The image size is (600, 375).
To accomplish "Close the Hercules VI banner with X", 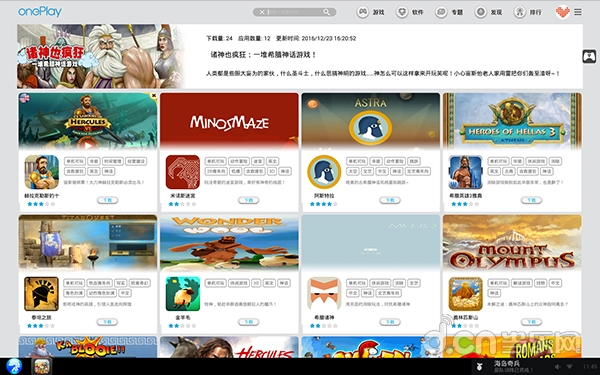I will point(153,96).
